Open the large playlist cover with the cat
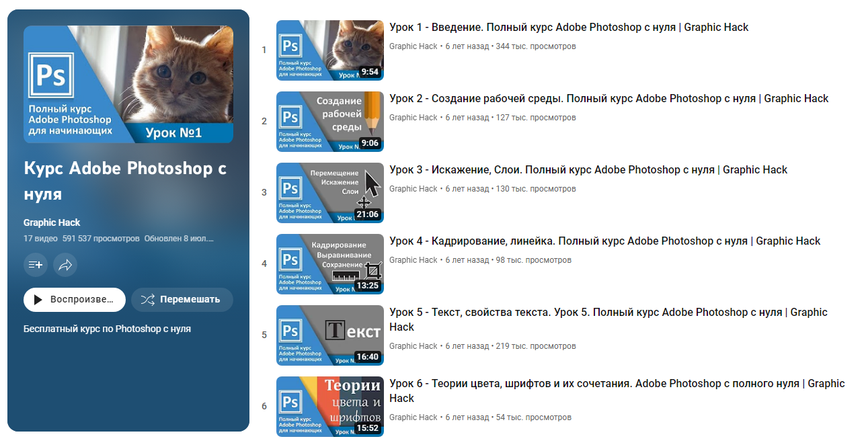Viewport: 868px width, 447px height. 128,85
